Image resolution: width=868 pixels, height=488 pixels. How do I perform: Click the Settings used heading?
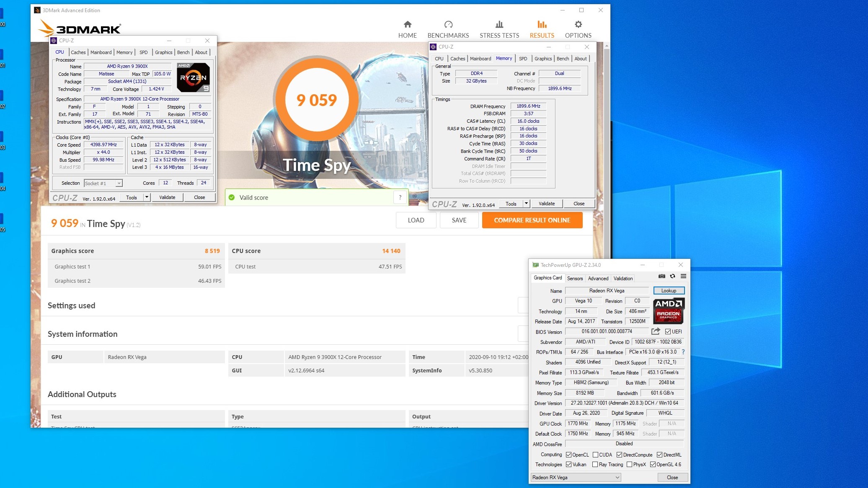pos(71,306)
